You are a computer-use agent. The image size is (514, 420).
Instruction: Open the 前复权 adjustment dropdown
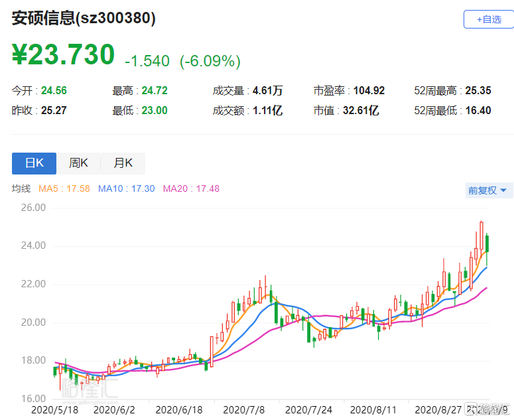click(487, 190)
